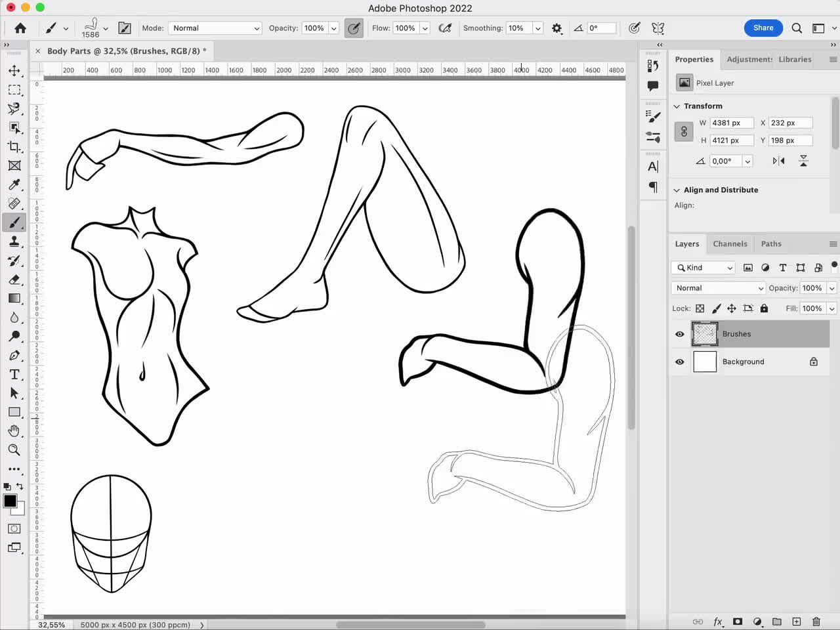Create a new layer in the Layers panel
Viewport: 840px width, 630px height.
click(796, 621)
